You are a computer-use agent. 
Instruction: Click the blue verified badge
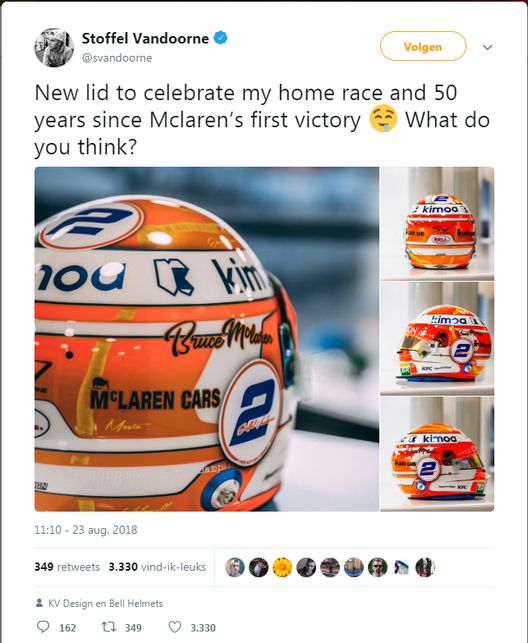pyautogui.click(x=221, y=38)
